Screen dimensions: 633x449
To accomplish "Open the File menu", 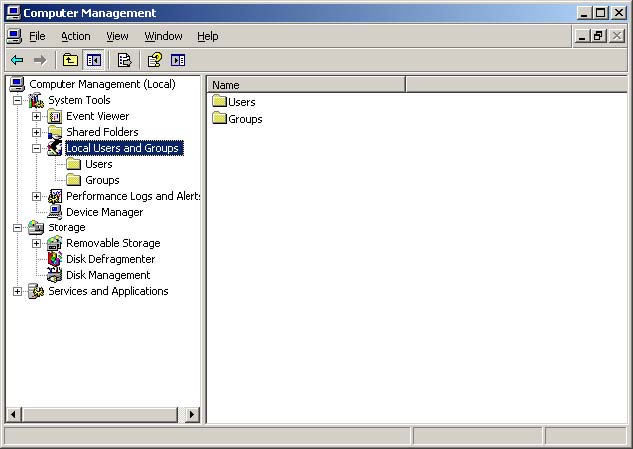I will point(37,36).
